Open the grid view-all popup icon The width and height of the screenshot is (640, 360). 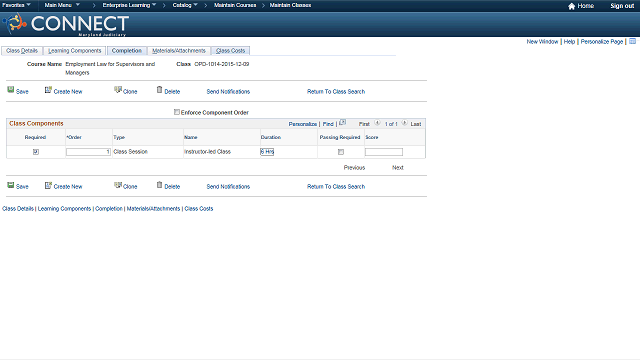pos(342,122)
